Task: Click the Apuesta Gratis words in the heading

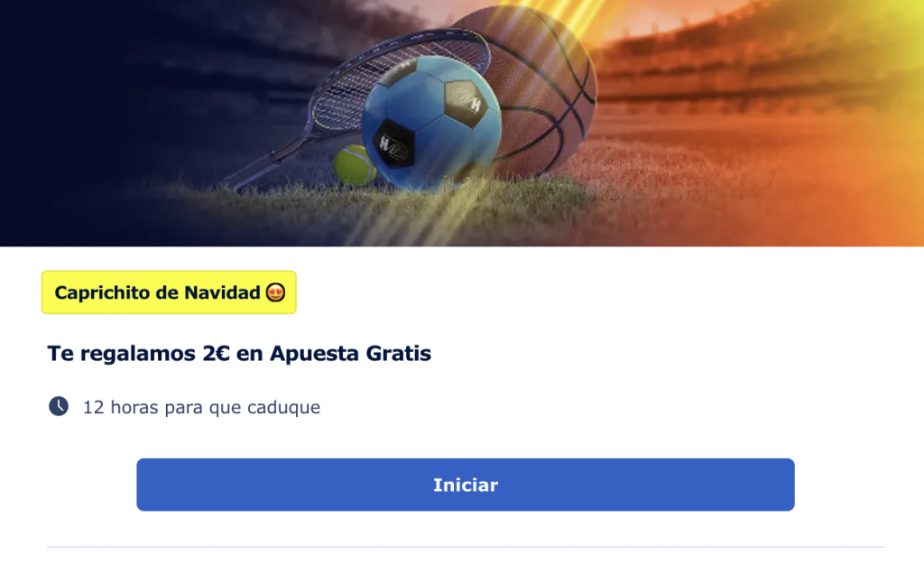Action: point(351,354)
